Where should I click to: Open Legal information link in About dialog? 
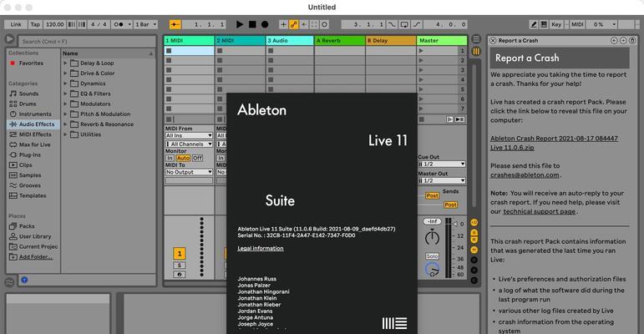(261, 248)
